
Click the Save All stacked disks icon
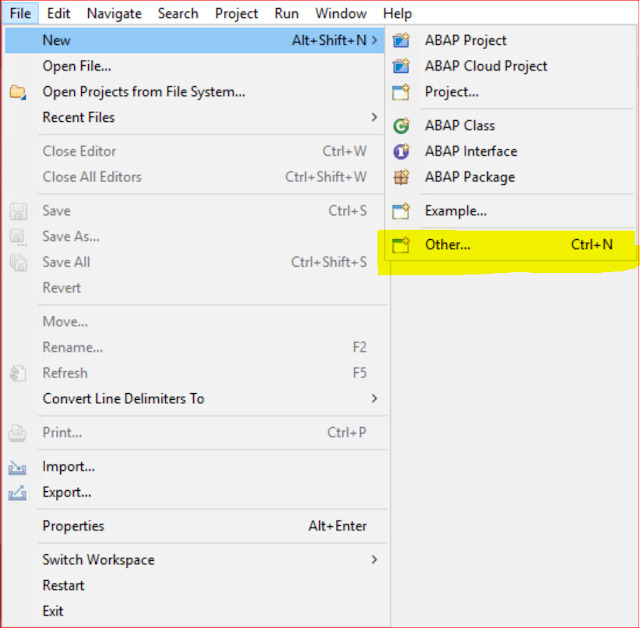coord(18,263)
